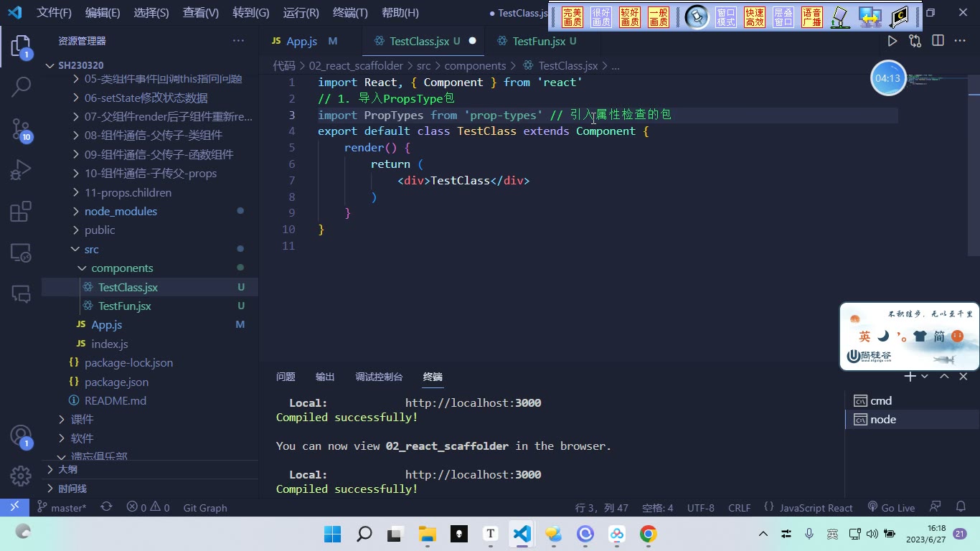Toggle the 英 input mode in IME bar
The width and height of the screenshot is (980, 551).
tap(864, 336)
